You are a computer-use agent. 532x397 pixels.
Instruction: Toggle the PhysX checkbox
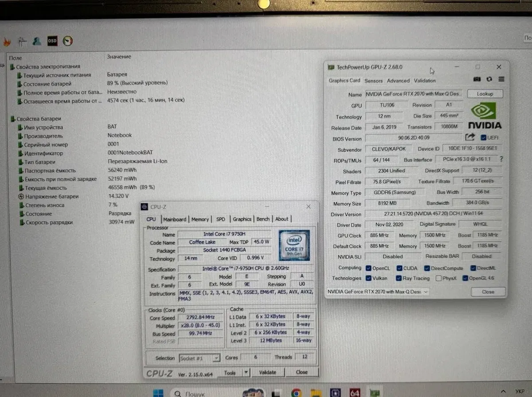click(x=438, y=279)
